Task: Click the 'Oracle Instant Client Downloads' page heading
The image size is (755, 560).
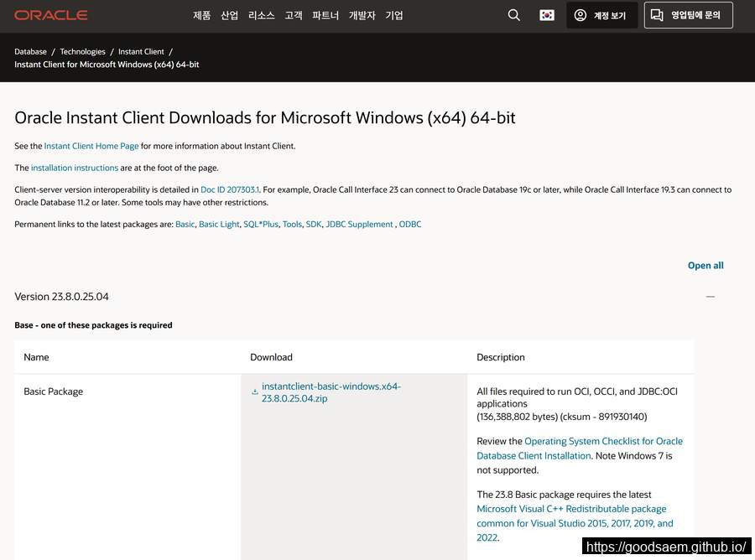Action: pos(265,118)
